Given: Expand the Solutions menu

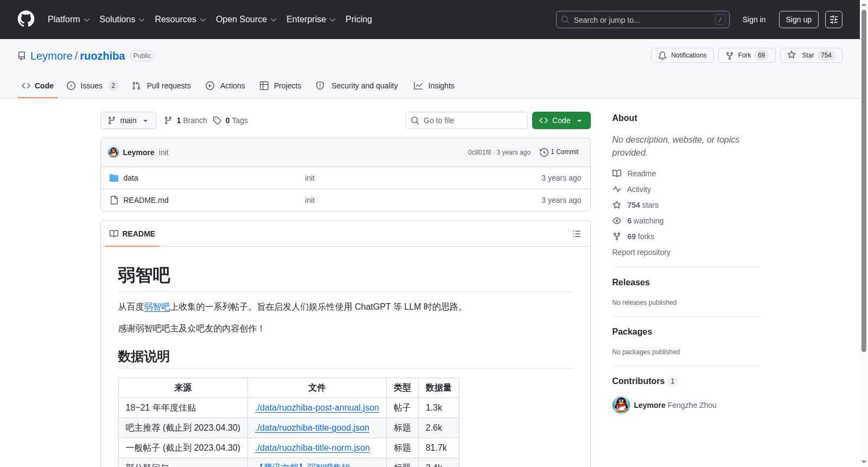Looking at the screenshot, I should click(x=122, y=20).
